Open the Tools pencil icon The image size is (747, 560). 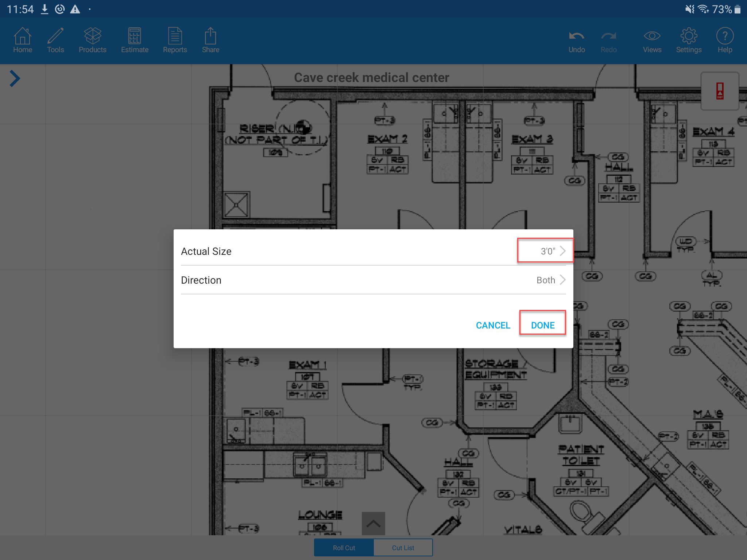pos(55,40)
